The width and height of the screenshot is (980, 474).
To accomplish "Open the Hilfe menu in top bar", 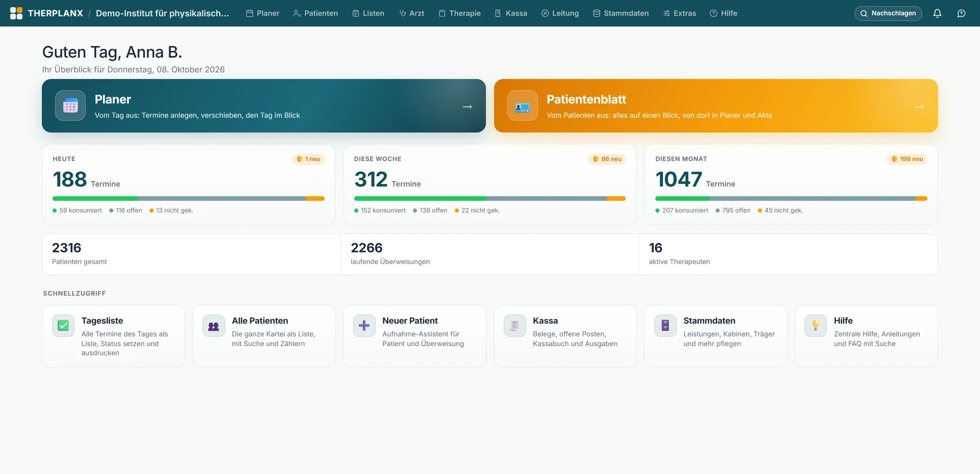I will 724,13.
